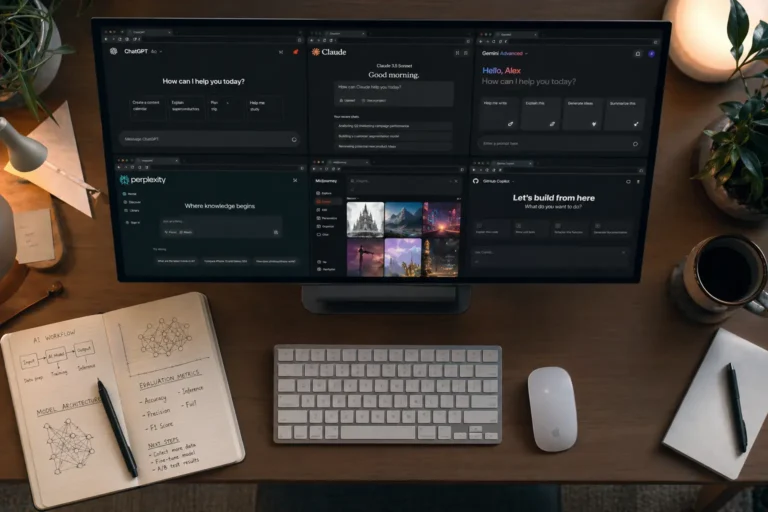Open the Gemini Advanced dropdown
This screenshot has width=768, height=512.
(x=504, y=53)
